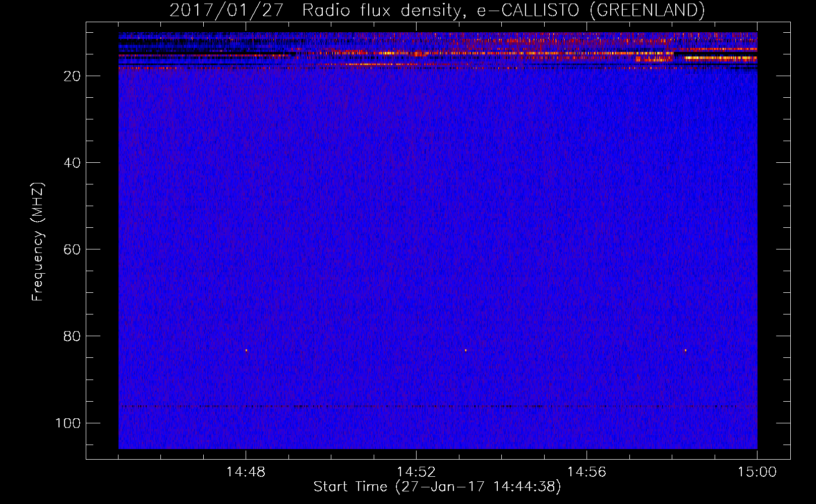Click the 'Start Time (27-Jan-17 14:44:38)' label
This screenshot has height=504, width=816.
[x=437, y=487]
